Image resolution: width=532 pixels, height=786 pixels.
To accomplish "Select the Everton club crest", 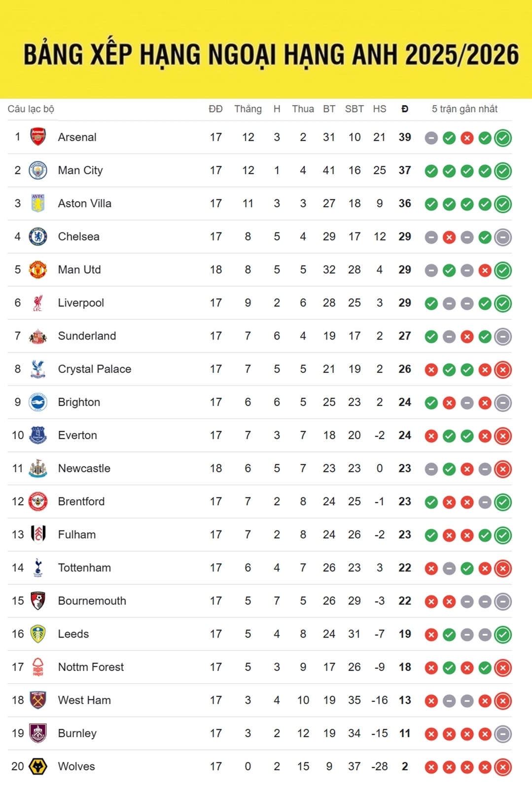I will (x=38, y=435).
